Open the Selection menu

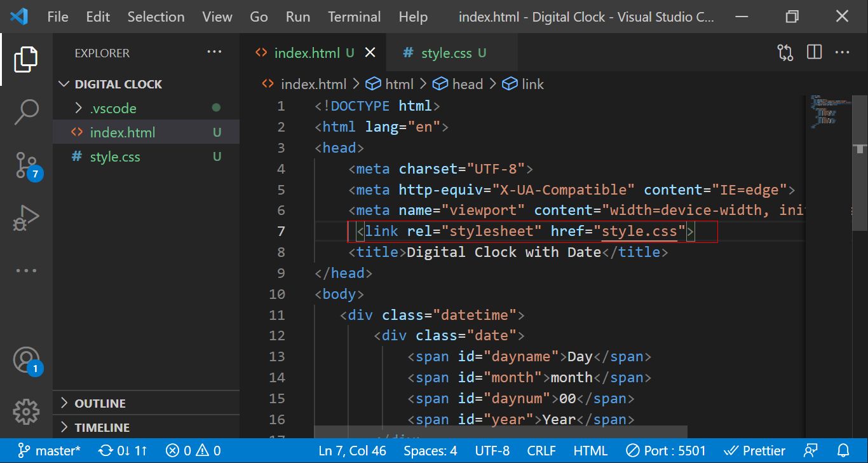click(x=156, y=17)
